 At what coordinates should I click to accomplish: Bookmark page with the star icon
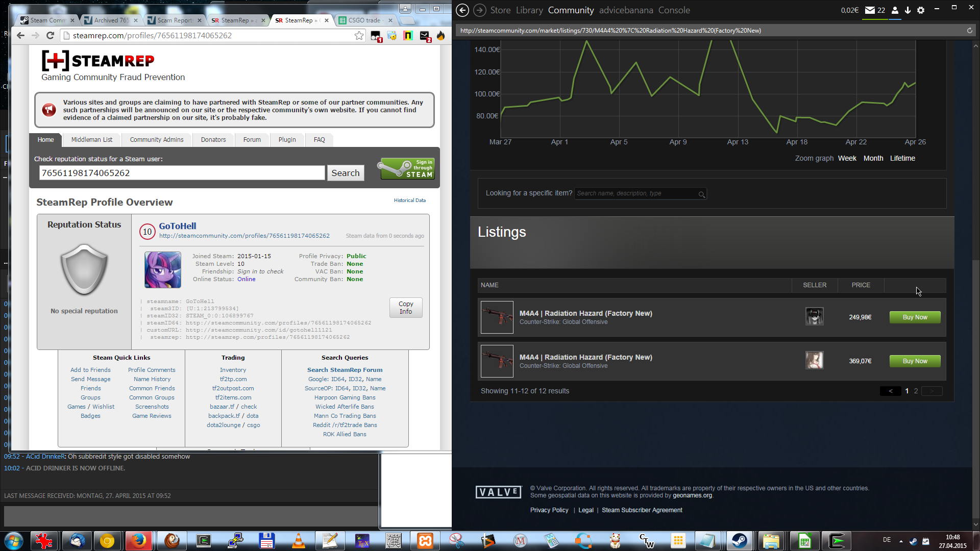[x=359, y=36]
